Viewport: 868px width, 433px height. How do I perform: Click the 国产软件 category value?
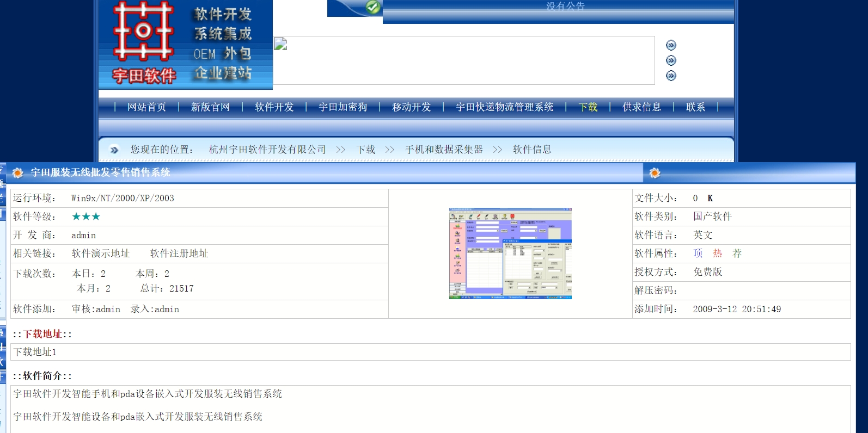[712, 216]
